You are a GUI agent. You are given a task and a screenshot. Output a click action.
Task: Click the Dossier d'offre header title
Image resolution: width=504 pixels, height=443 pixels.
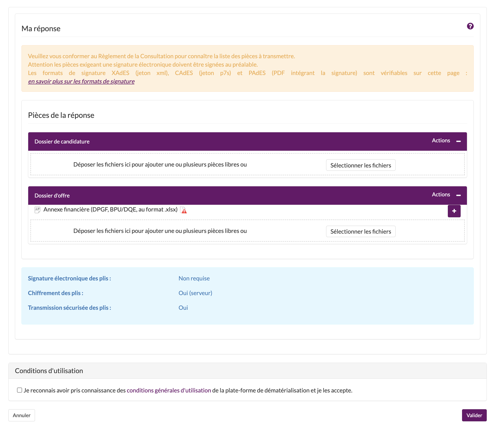(52, 195)
